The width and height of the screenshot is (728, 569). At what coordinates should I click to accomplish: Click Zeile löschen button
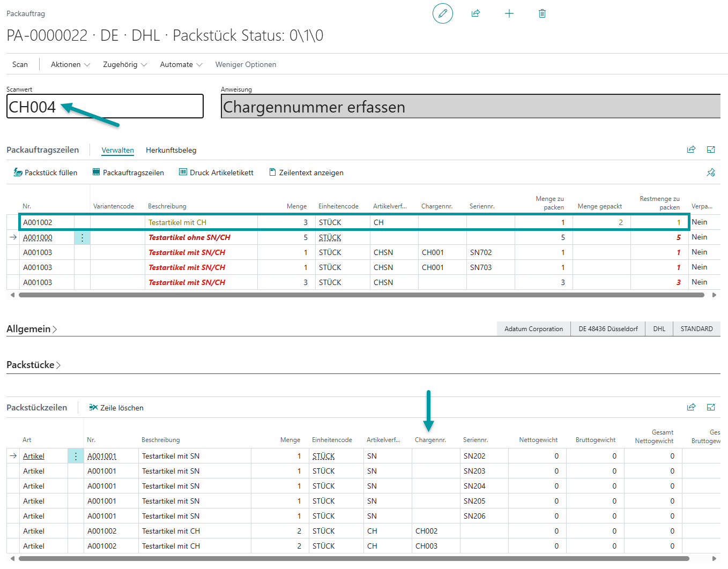tap(116, 408)
